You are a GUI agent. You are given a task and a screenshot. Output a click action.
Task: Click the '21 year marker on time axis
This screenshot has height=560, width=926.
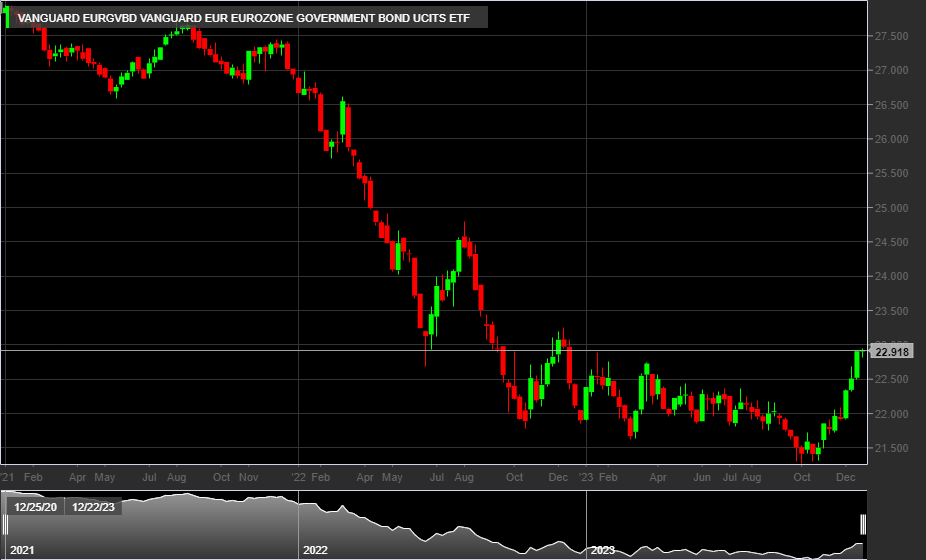(7, 477)
